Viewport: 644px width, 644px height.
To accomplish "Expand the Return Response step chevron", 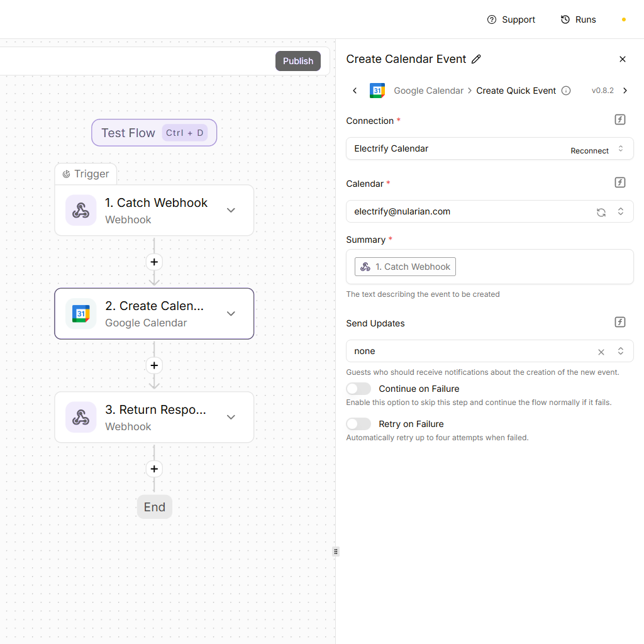I will [x=231, y=417].
